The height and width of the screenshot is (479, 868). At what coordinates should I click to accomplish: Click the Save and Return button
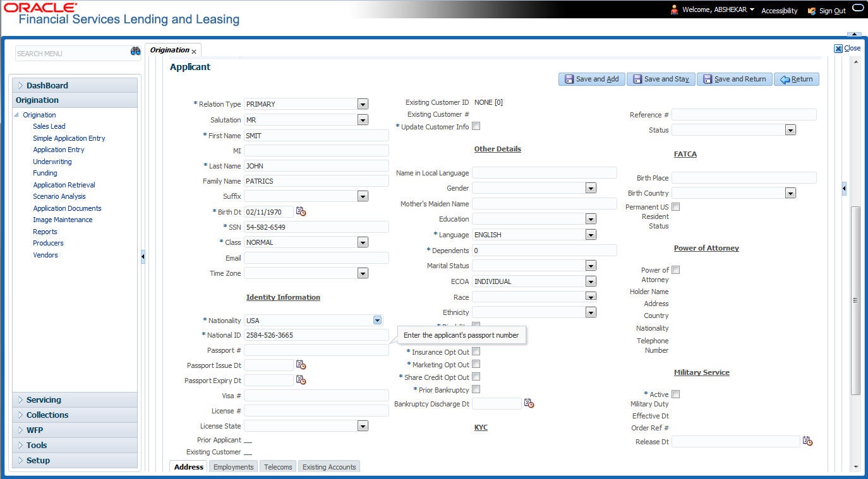[x=735, y=79]
